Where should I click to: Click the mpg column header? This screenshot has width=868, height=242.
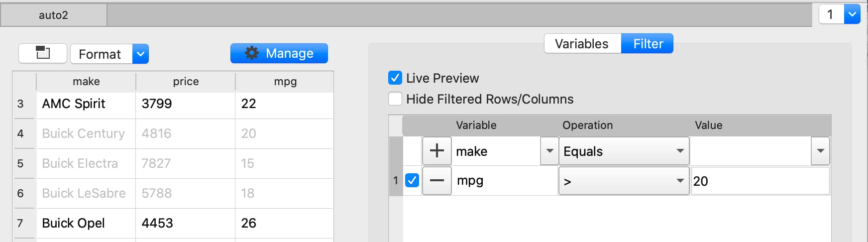click(x=285, y=82)
